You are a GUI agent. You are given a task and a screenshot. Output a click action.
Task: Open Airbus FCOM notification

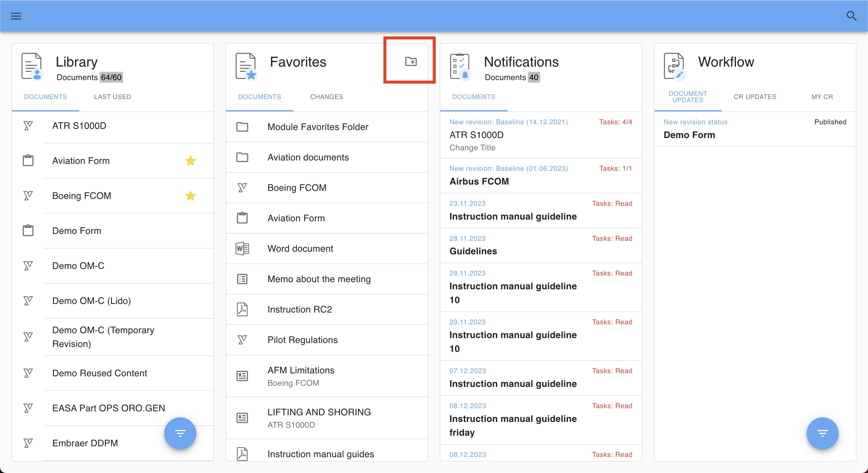pos(479,181)
